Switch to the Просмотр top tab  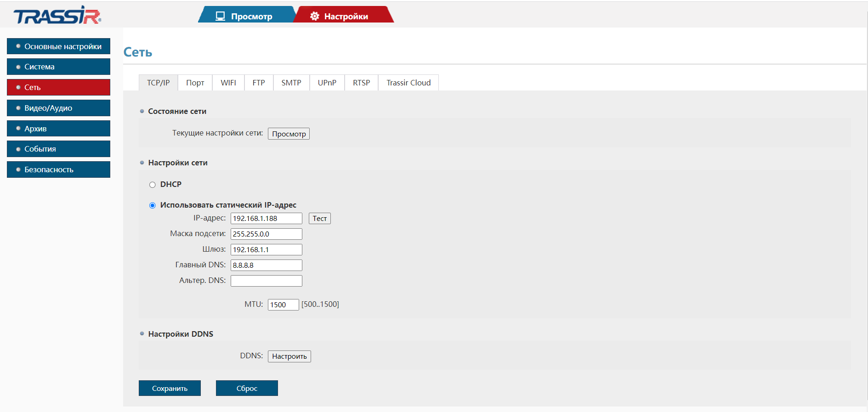(x=247, y=14)
